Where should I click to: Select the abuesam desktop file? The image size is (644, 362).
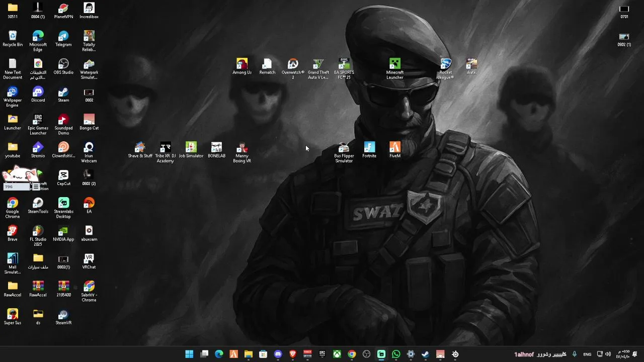[89, 233]
